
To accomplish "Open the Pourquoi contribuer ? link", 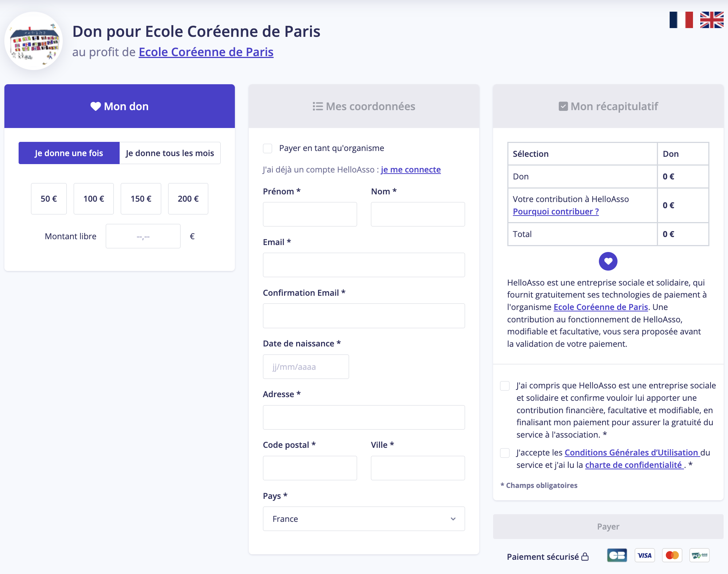I will [556, 212].
